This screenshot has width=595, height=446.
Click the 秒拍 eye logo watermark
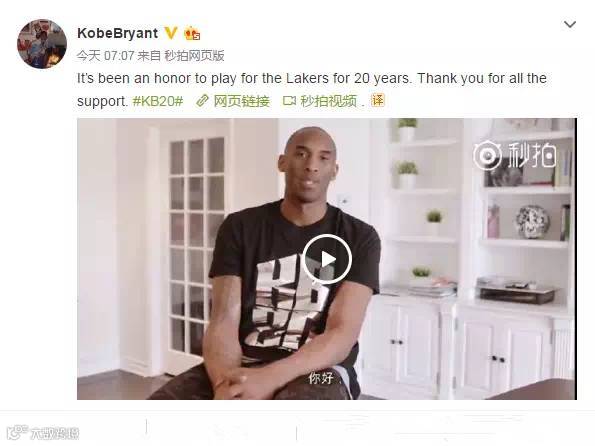(x=487, y=155)
